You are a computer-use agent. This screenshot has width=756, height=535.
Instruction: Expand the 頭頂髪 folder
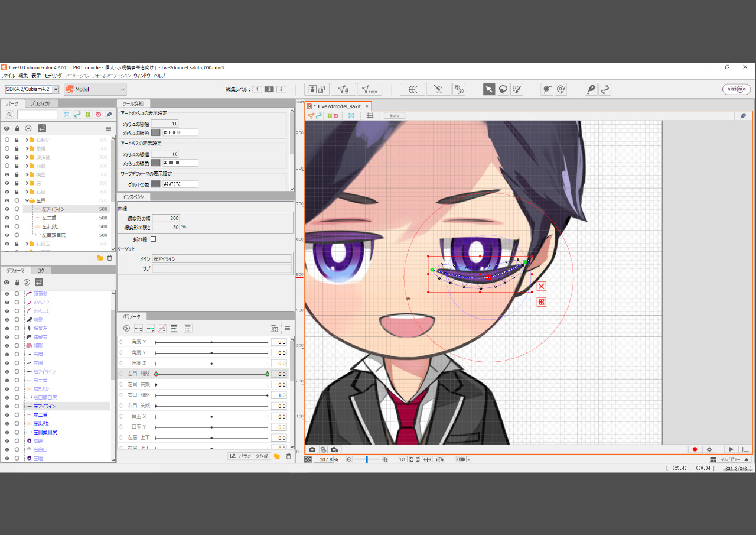click(27, 157)
